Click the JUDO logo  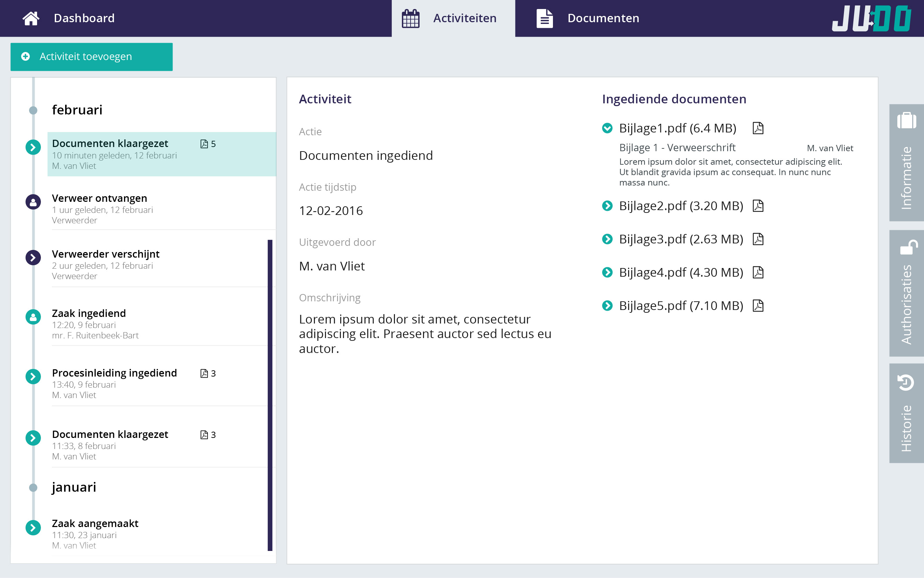tap(871, 18)
